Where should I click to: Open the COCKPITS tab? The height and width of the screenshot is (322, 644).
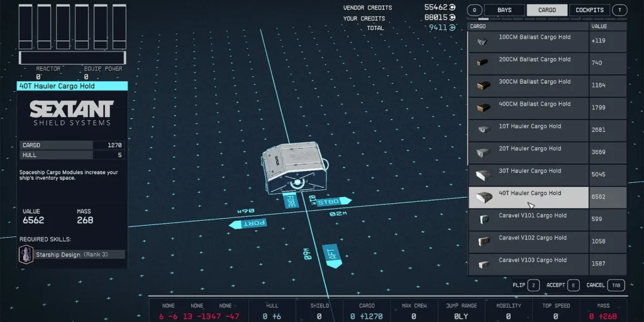(589, 10)
